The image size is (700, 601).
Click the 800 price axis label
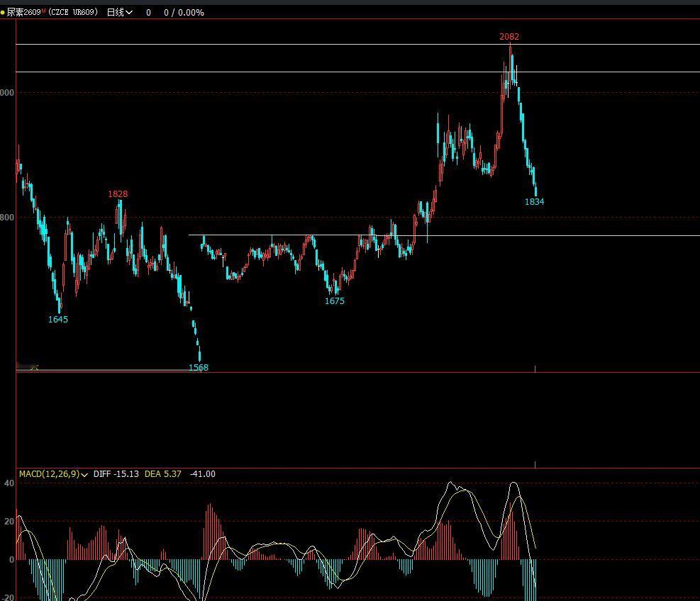click(x=7, y=218)
